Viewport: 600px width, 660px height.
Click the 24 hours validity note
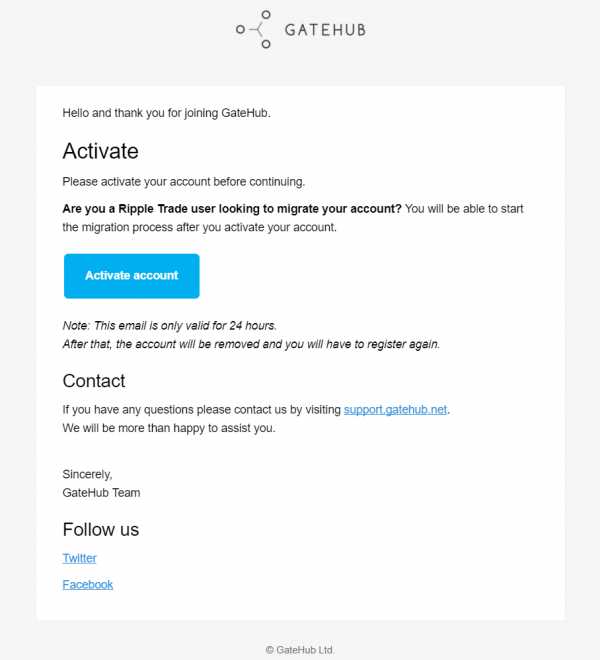click(x=169, y=325)
